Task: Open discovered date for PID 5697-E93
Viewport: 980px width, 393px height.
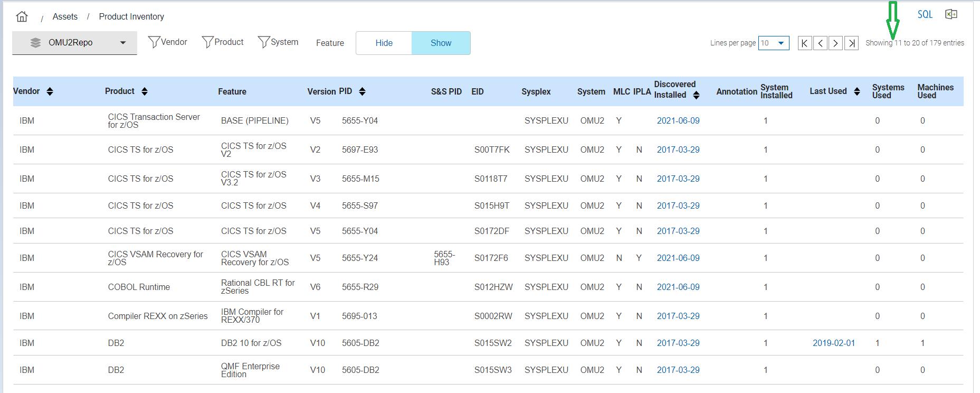Action: point(678,149)
